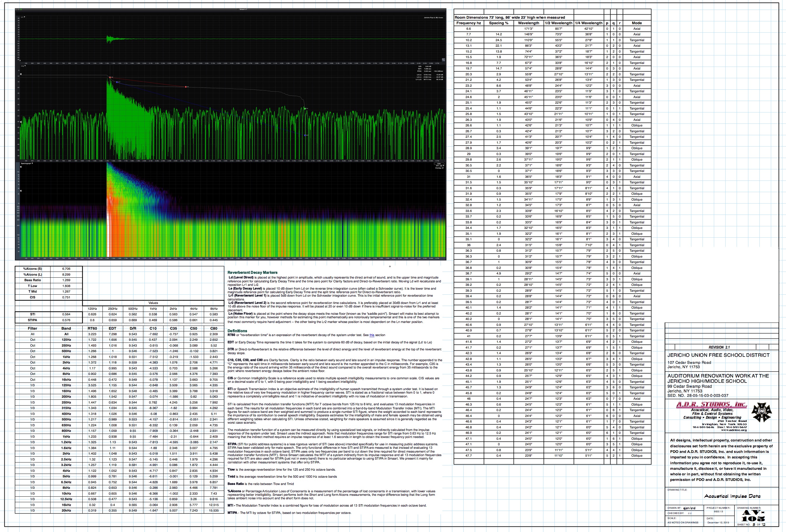Select the blue Lr1 decay marker
Image resolution: width=786 pixels, height=532 pixels.
pyautogui.click(x=117, y=82)
